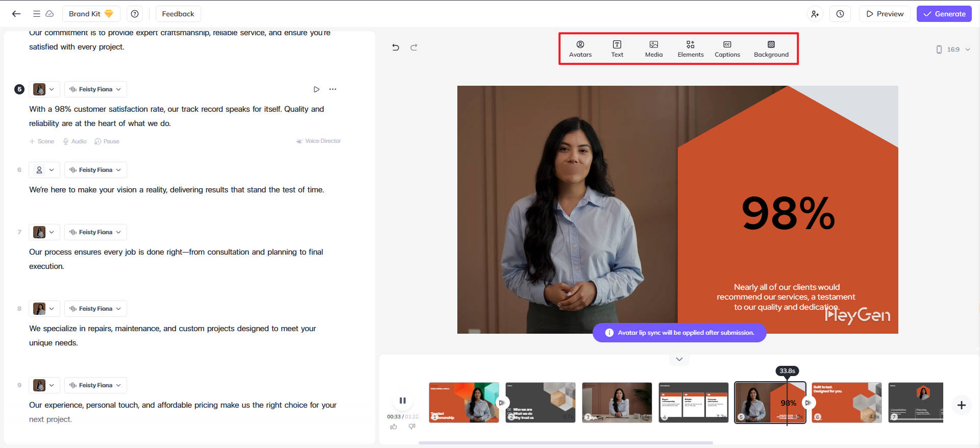Select scene 7 thumbnail in timeline
This screenshot has width=980, height=448.
[x=916, y=403]
